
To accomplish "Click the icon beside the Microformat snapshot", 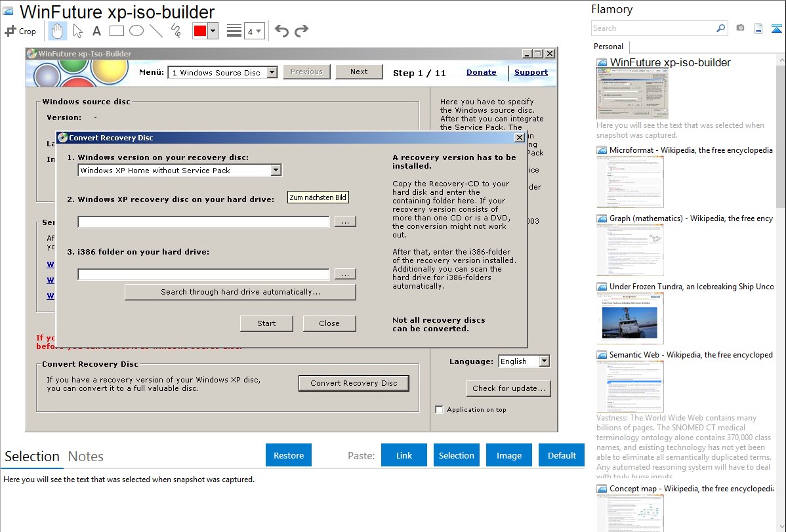I will click(x=602, y=150).
